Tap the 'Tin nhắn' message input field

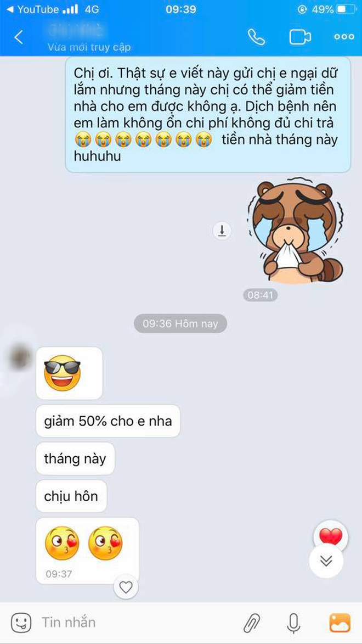(x=135, y=622)
